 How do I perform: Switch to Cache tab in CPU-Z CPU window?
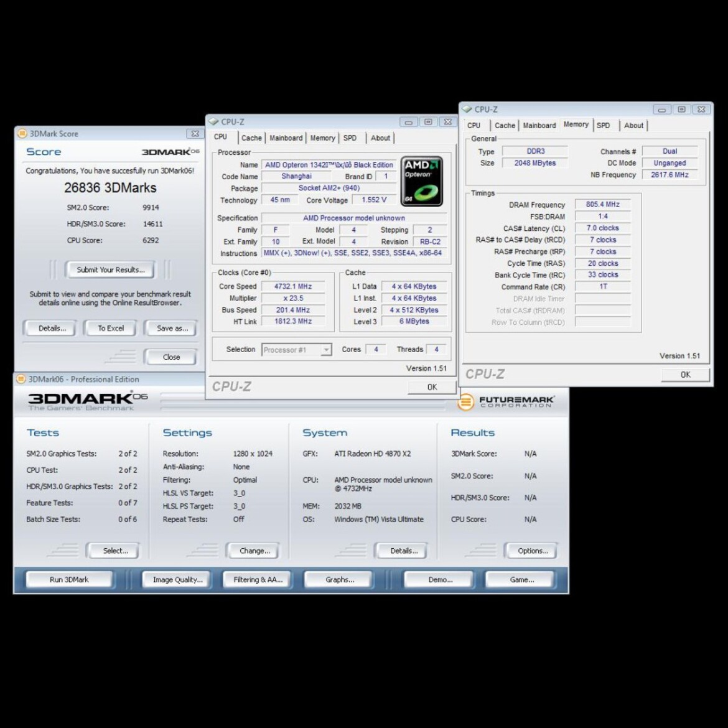(251, 138)
